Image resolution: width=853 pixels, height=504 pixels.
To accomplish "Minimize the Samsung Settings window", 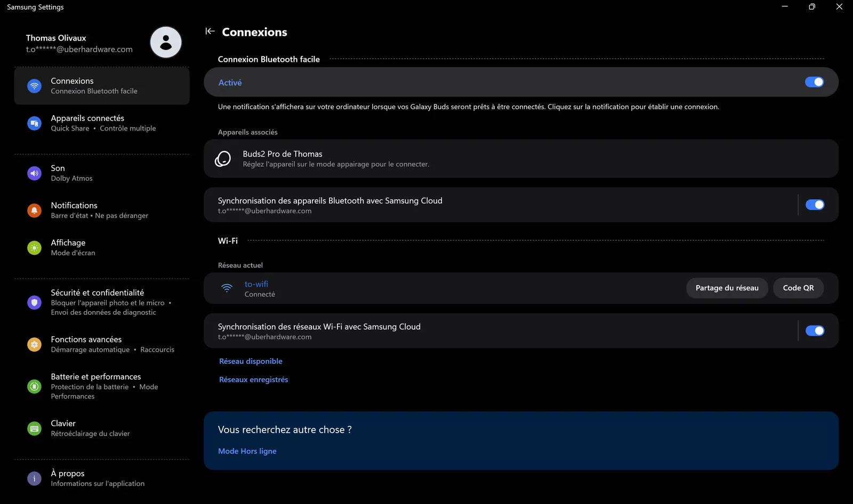I will click(785, 7).
